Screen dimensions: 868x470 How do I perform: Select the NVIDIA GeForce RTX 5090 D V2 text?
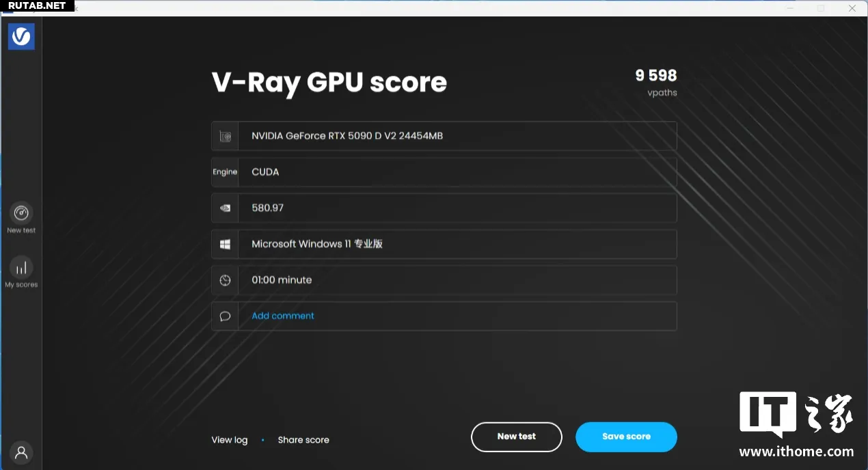point(347,136)
